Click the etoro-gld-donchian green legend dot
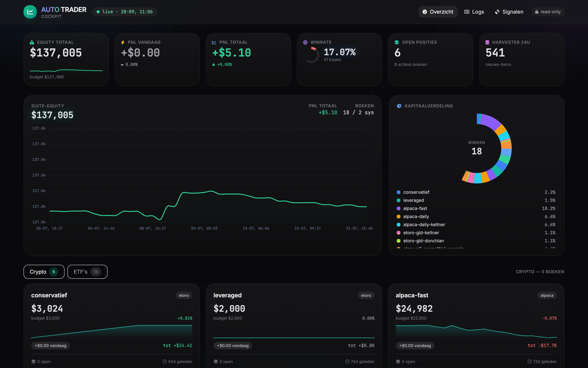The width and height of the screenshot is (588, 368). (x=399, y=241)
